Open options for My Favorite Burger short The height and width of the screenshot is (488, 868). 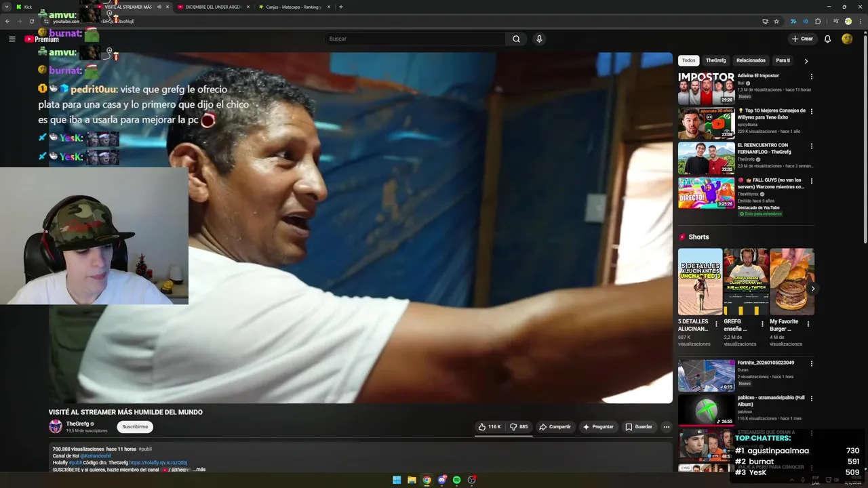(x=808, y=324)
